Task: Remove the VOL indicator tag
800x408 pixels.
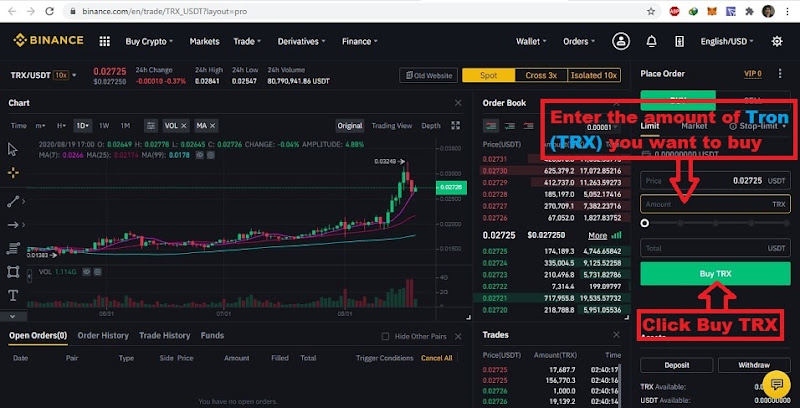Action: coord(184,125)
